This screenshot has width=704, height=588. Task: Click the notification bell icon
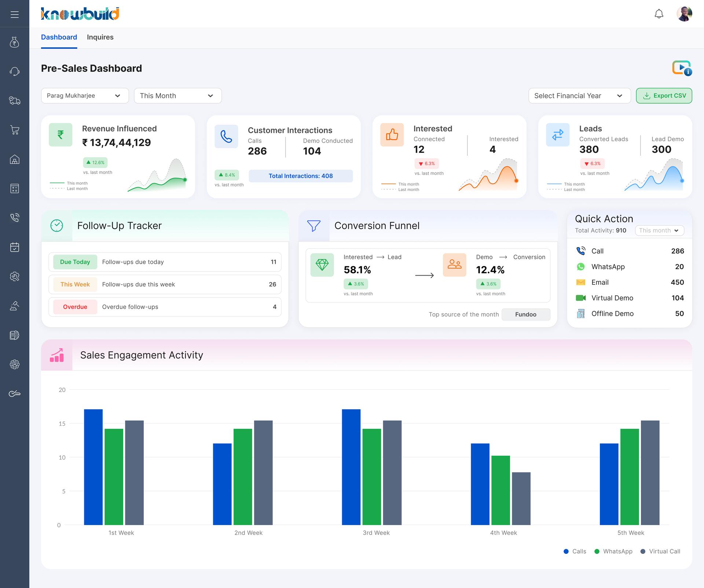tap(659, 14)
